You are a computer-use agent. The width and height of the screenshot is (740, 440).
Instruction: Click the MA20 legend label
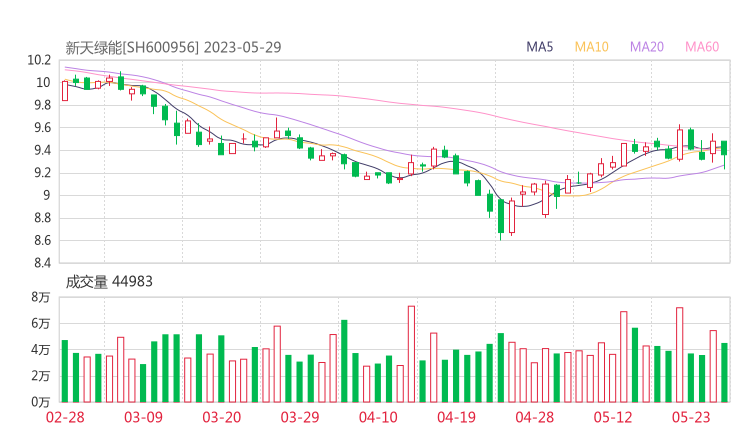point(647,47)
